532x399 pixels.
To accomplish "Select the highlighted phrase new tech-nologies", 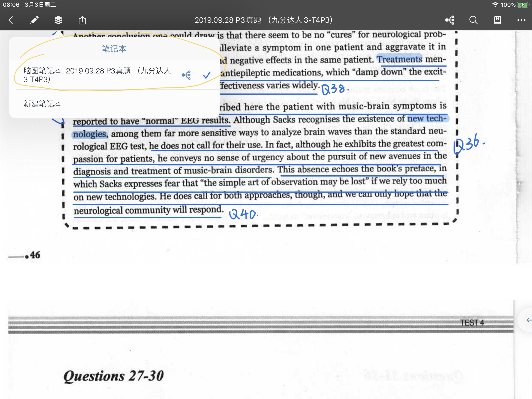I will pyautogui.click(x=427, y=118).
